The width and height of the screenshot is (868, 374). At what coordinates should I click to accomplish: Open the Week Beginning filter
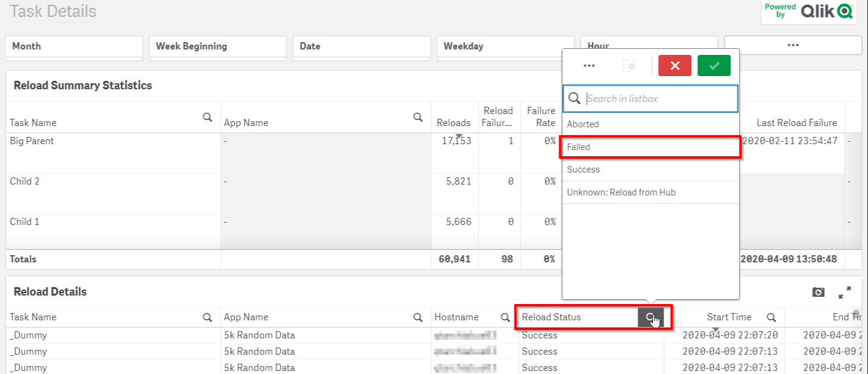[x=218, y=46]
